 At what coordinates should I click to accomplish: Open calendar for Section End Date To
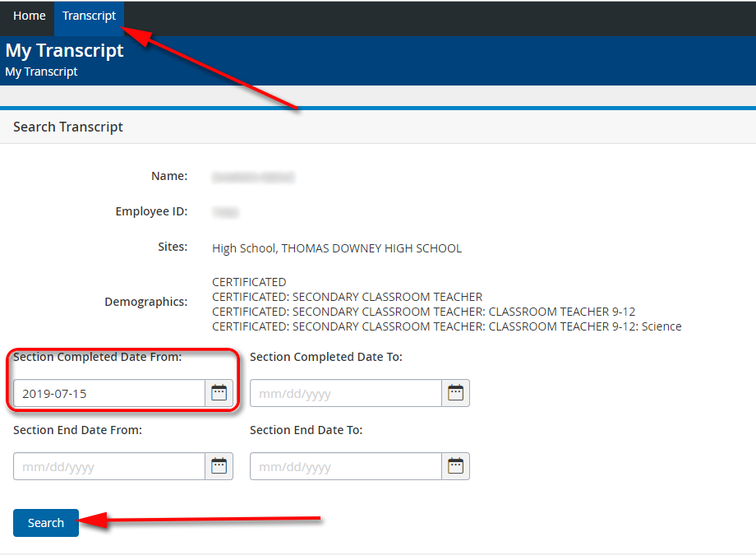coord(455,466)
